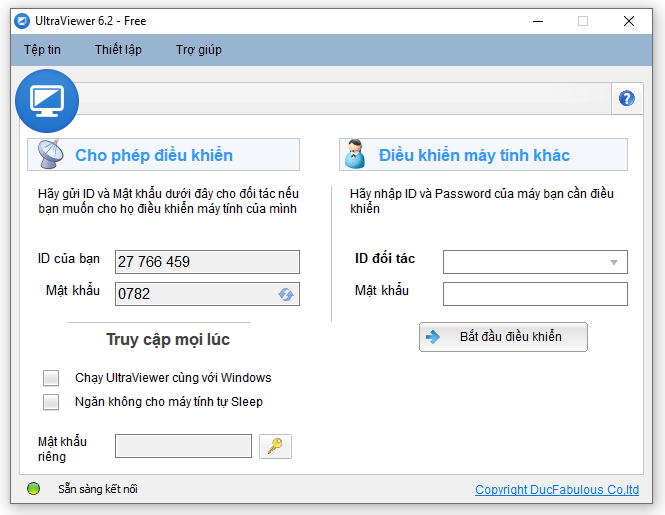665x515 pixels.
Task: Click the ID của bạn field
Action: click(207, 262)
